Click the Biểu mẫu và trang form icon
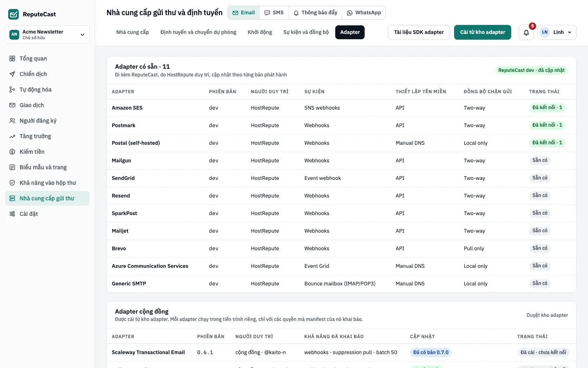588x368 pixels. (x=12, y=167)
